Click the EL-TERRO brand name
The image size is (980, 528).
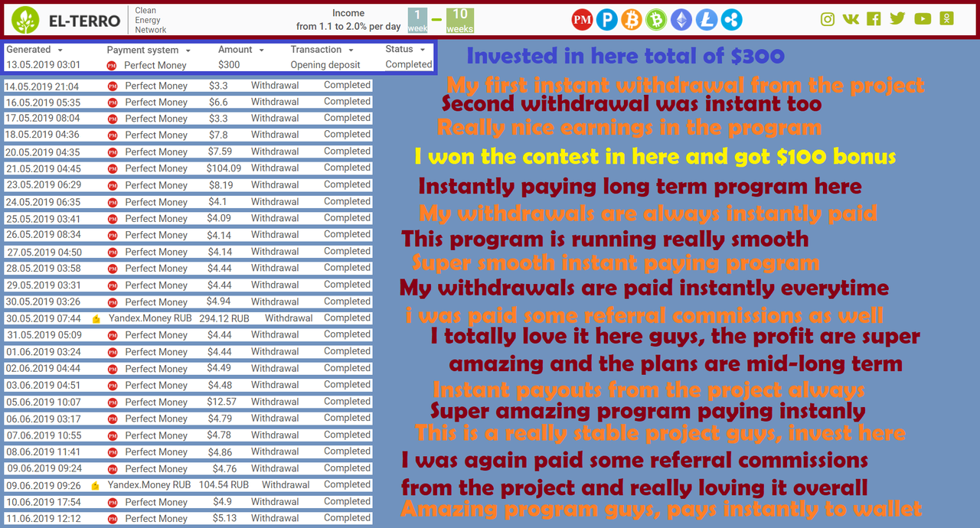click(83, 20)
